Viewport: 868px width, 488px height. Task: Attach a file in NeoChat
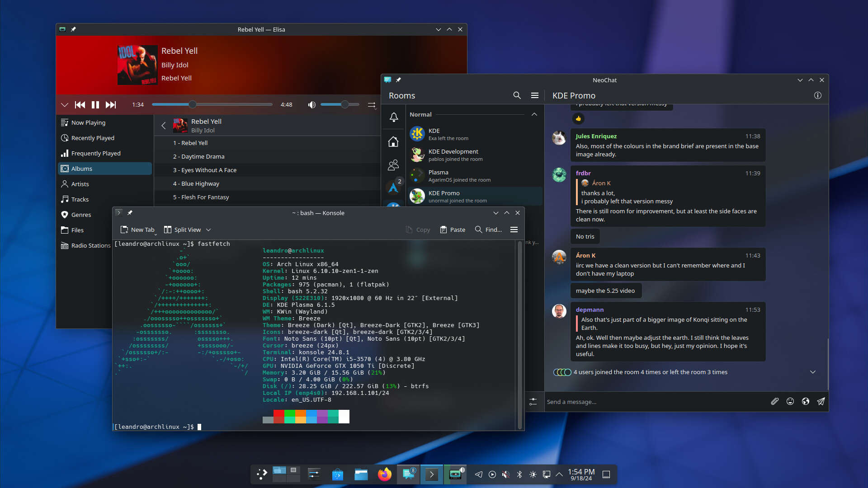pyautogui.click(x=775, y=401)
